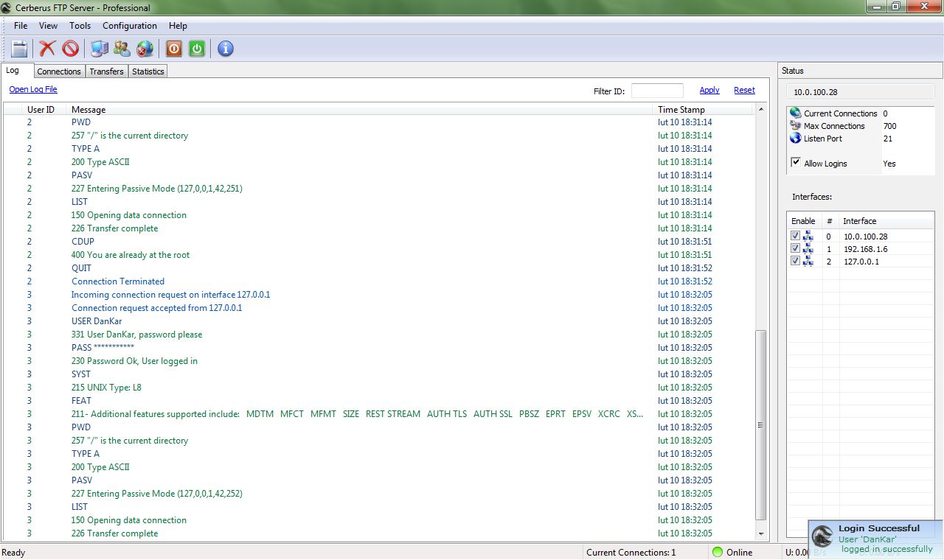This screenshot has height=560, width=944.
Task: Click the red X icon in toolbar
Action: (47, 49)
